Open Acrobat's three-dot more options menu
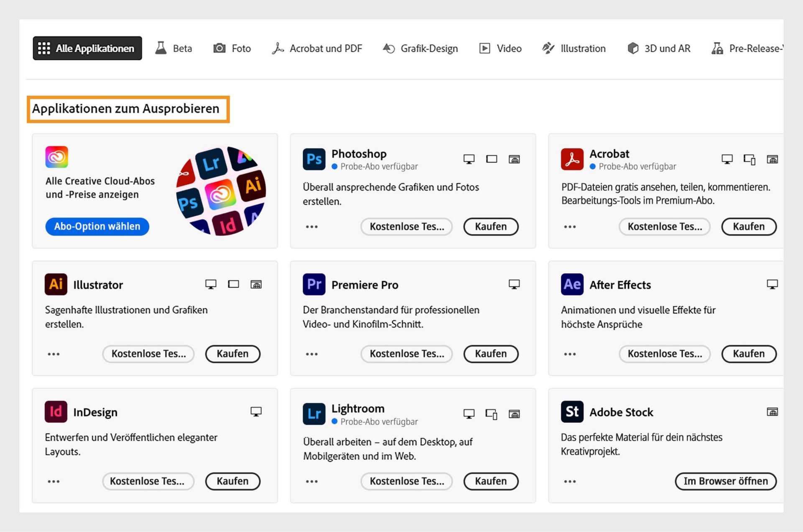The width and height of the screenshot is (803, 532). [570, 227]
